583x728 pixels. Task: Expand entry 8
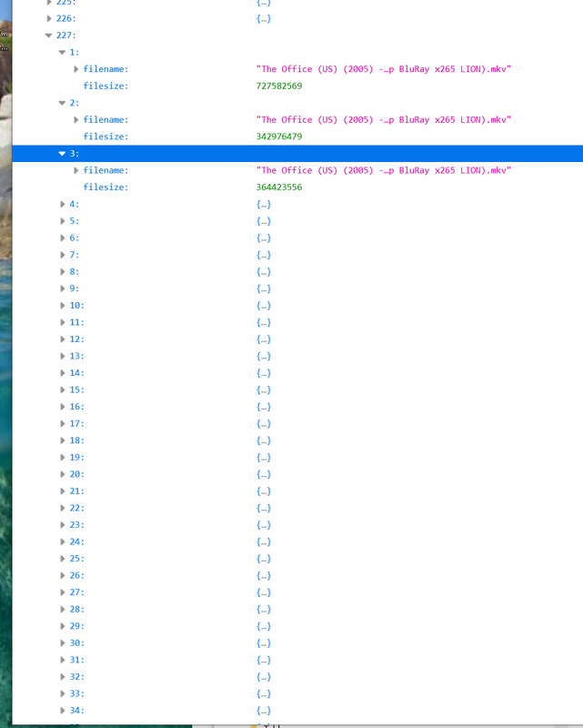coord(63,271)
